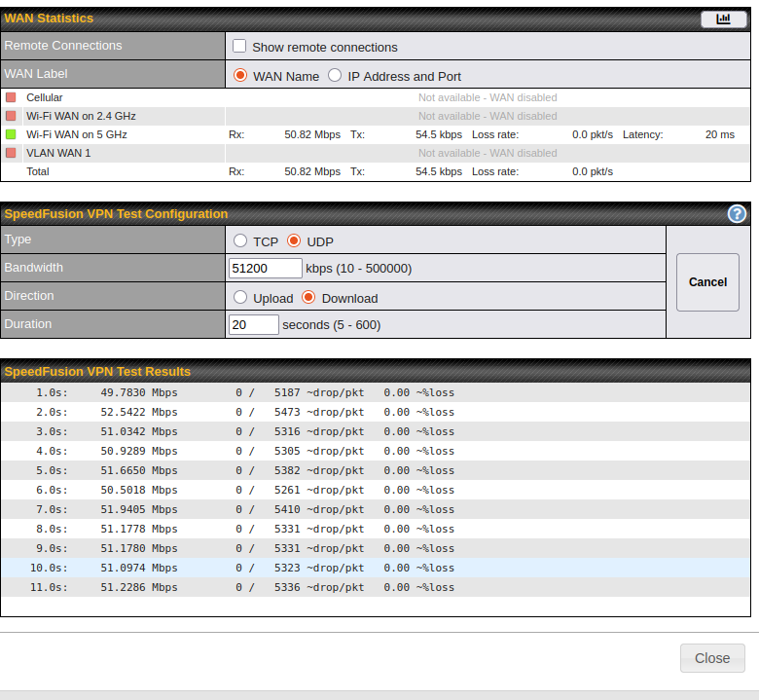Open the WAN Statistics chart icon

(723, 18)
